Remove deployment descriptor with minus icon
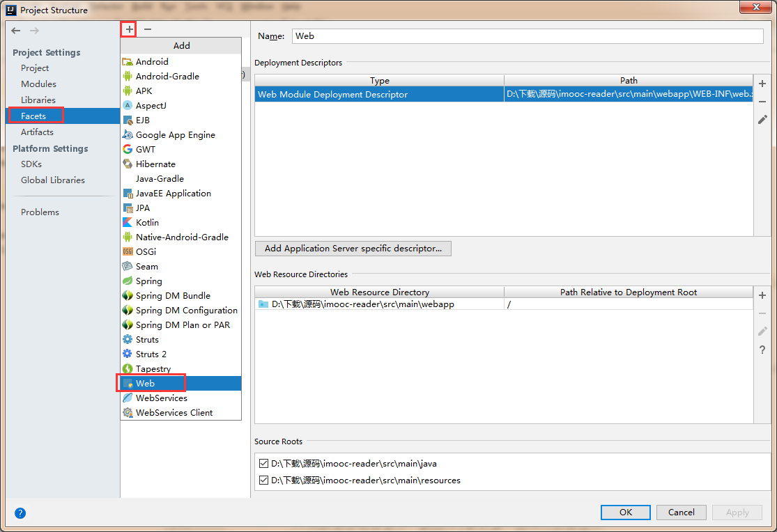Image resolution: width=777 pixels, height=532 pixels. coord(762,102)
